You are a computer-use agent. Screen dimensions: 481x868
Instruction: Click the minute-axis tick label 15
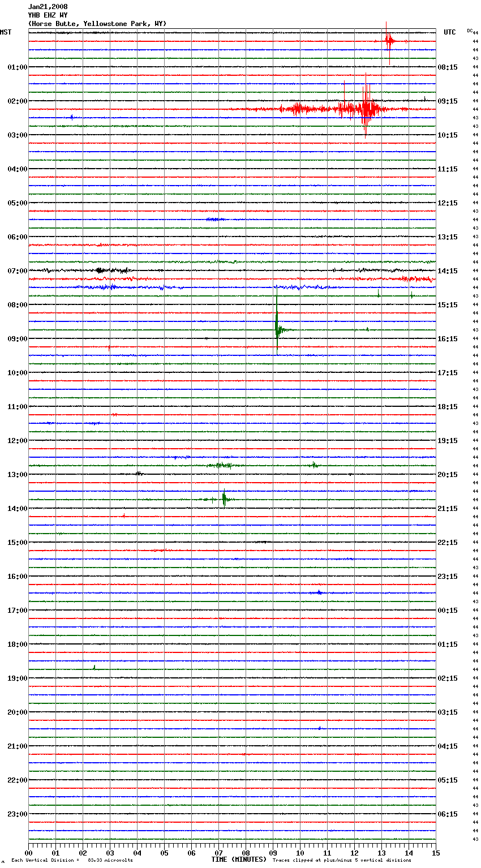pyautogui.click(x=436, y=853)
